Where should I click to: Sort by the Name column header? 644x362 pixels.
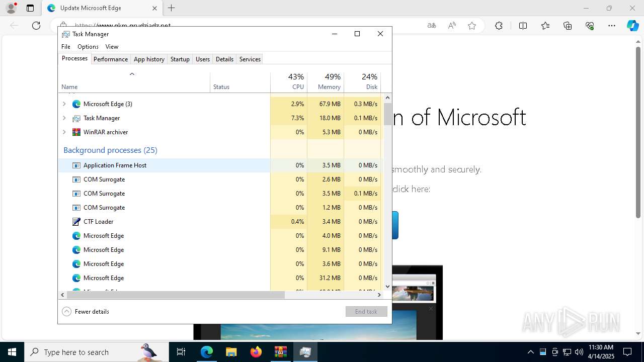(134, 82)
